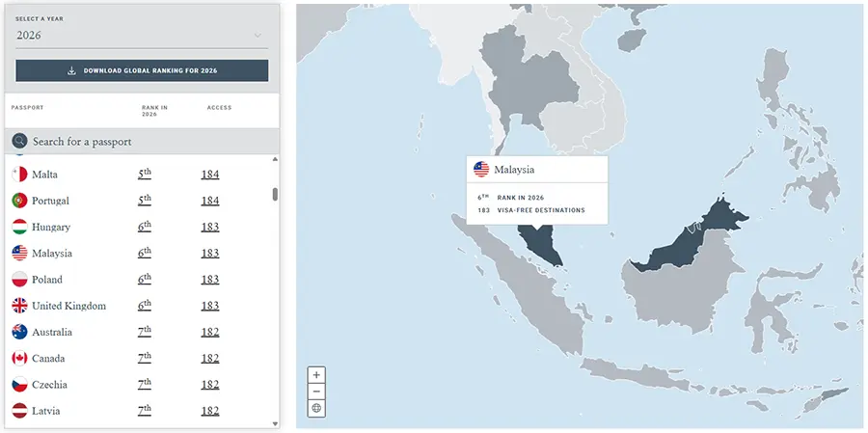Click the Hungary flag icon
Image resolution: width=868 pixels, height=433 pixels.
19,227
